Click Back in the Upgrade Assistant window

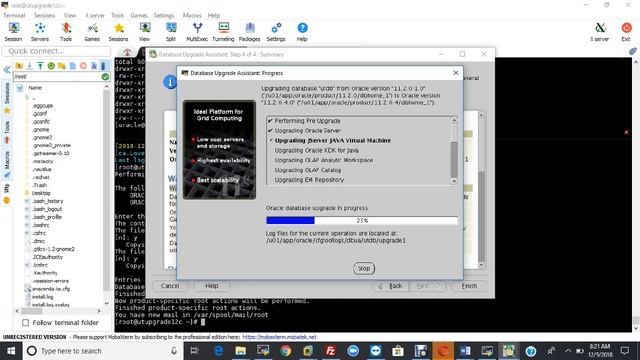pos(391,286)
